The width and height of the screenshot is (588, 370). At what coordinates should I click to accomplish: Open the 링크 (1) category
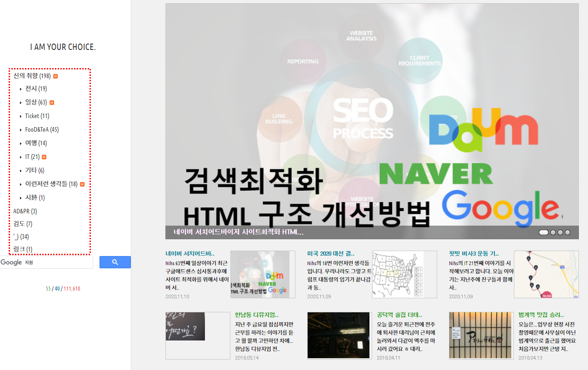click(x=23, y=249)
